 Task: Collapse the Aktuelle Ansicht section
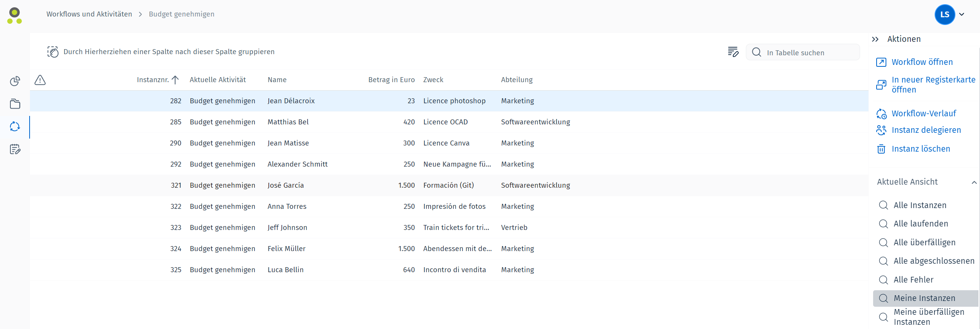point(974,182)
